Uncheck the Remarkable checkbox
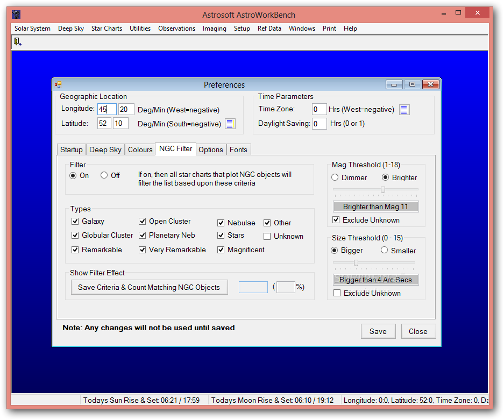This screenshot has width=504, height=420. 75,250
